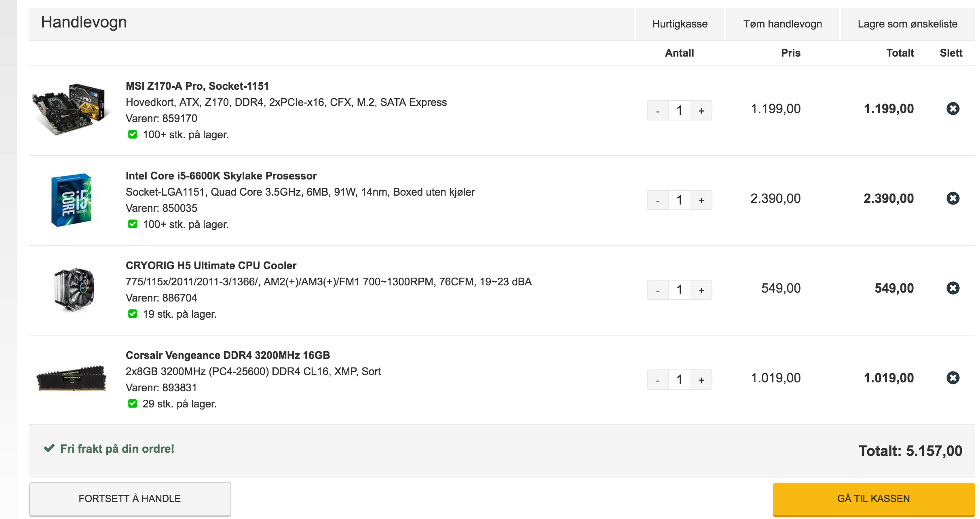Click Slett column header
This screenshot has width=980, height=519.
point(951,53)
